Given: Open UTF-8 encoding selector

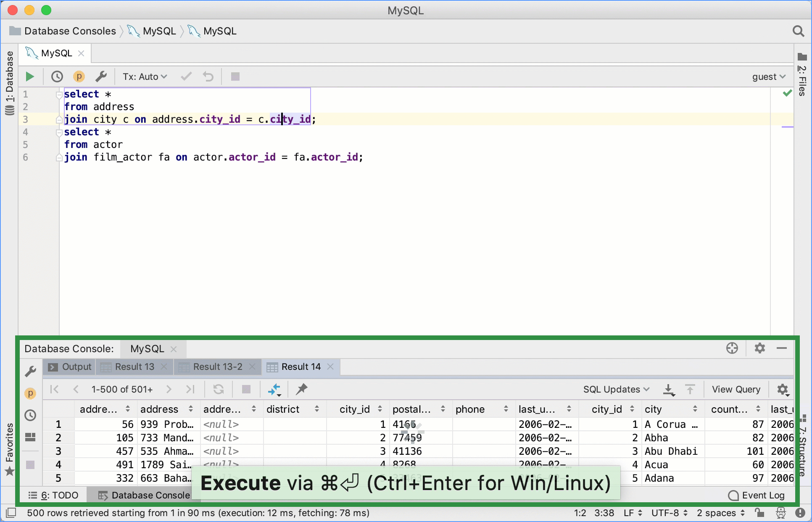Looking at the screenshot, I should click(670, 513).
